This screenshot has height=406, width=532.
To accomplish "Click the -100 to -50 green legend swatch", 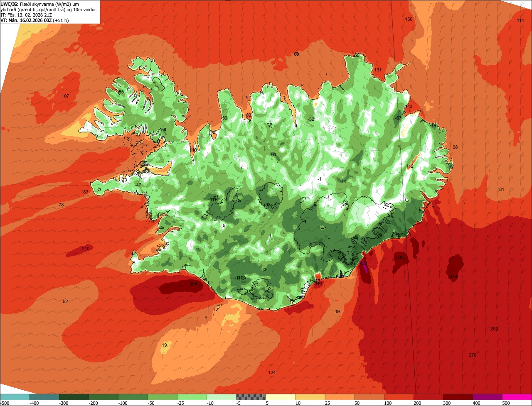I will [133, 397].
